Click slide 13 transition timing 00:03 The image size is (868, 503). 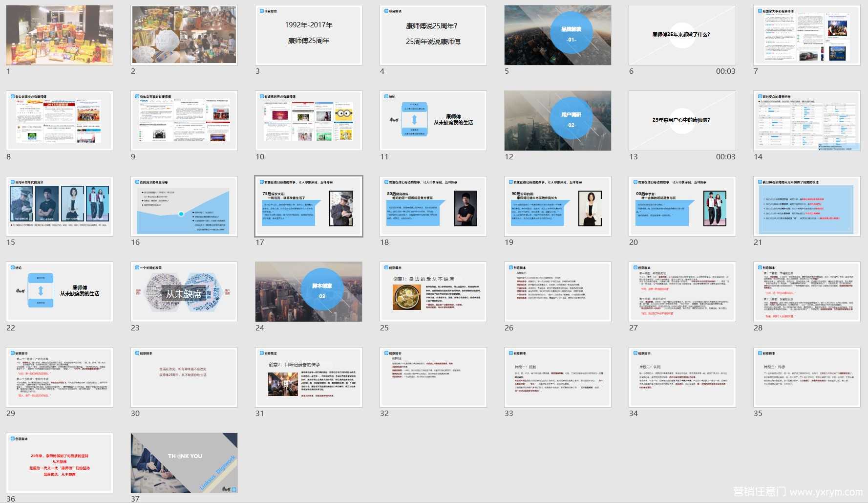tap(725, 157)
